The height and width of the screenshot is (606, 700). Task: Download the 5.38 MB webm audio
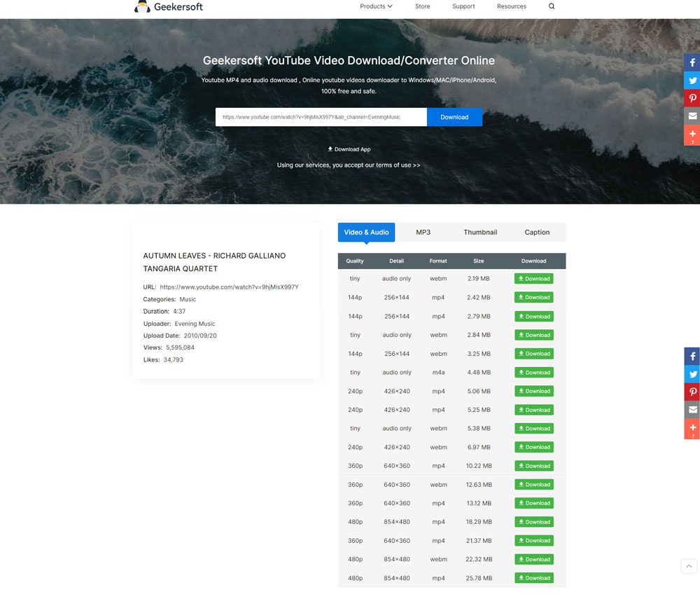[534, 428]
